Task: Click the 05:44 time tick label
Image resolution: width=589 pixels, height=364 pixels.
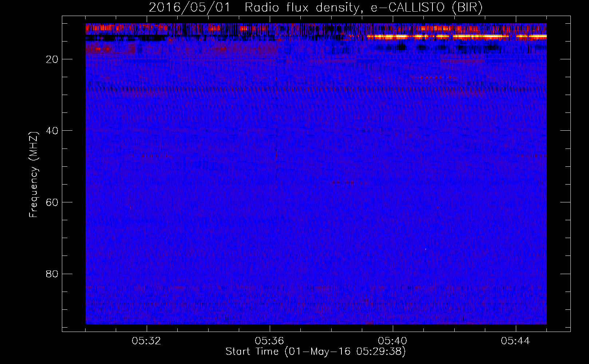Action: point(516,341)
